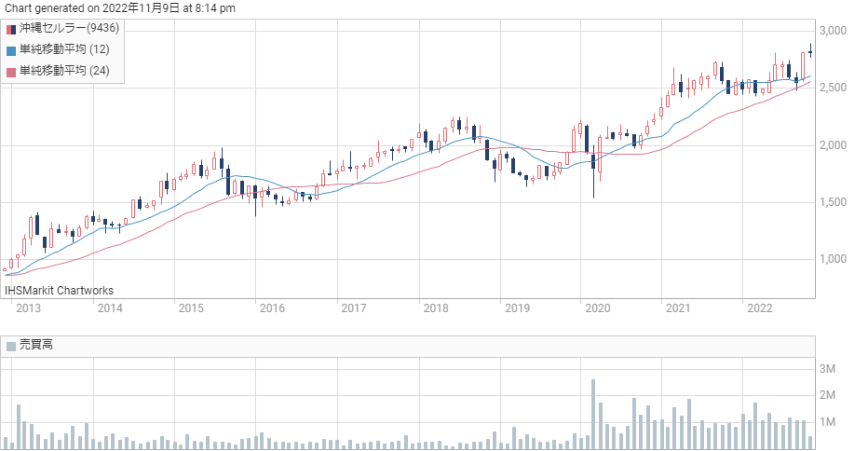The height and width of the screenshot is (451, 868).
Task: Click the 1M volume axis label
Action: pos(828,422)
